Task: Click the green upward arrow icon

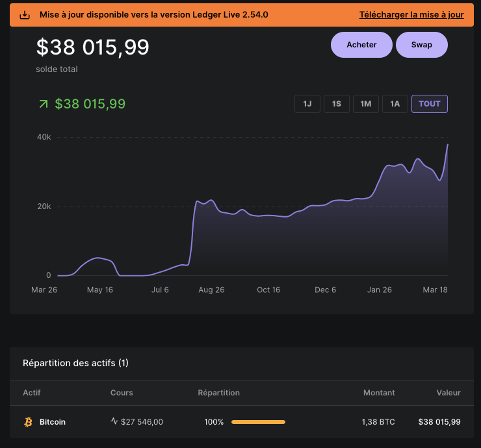Action: click(44, 104)
